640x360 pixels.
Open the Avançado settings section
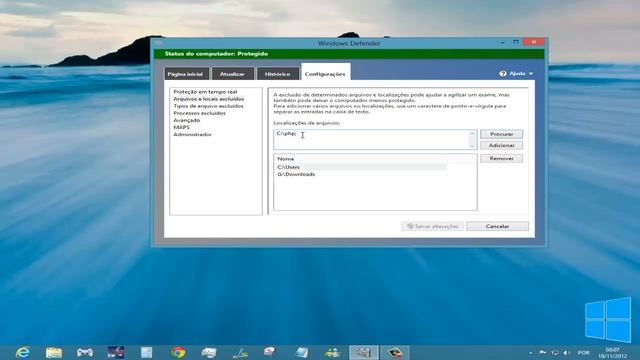click(x=187, y=120)
